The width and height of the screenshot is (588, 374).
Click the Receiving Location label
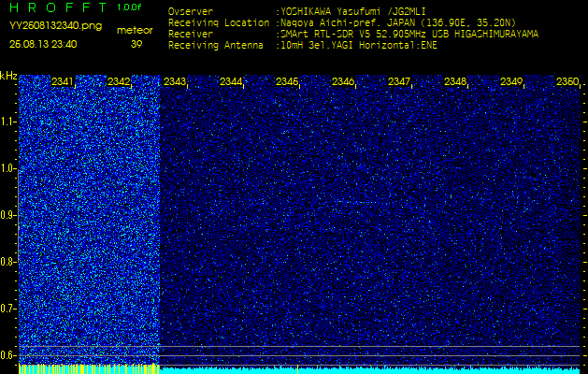(219, 22)
